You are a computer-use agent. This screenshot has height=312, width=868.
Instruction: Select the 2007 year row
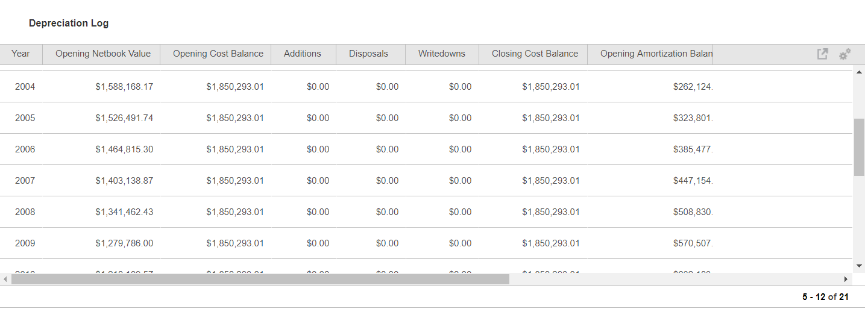(x=25, y=181)
